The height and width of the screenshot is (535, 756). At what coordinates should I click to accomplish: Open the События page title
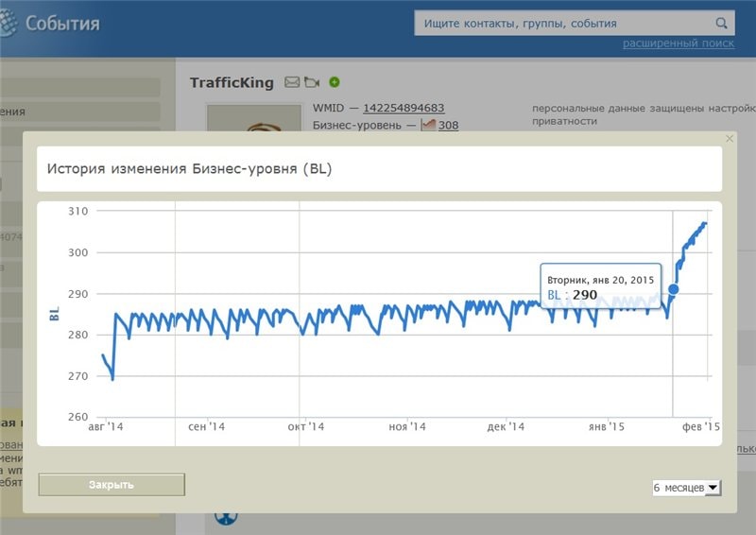[62, 24]
